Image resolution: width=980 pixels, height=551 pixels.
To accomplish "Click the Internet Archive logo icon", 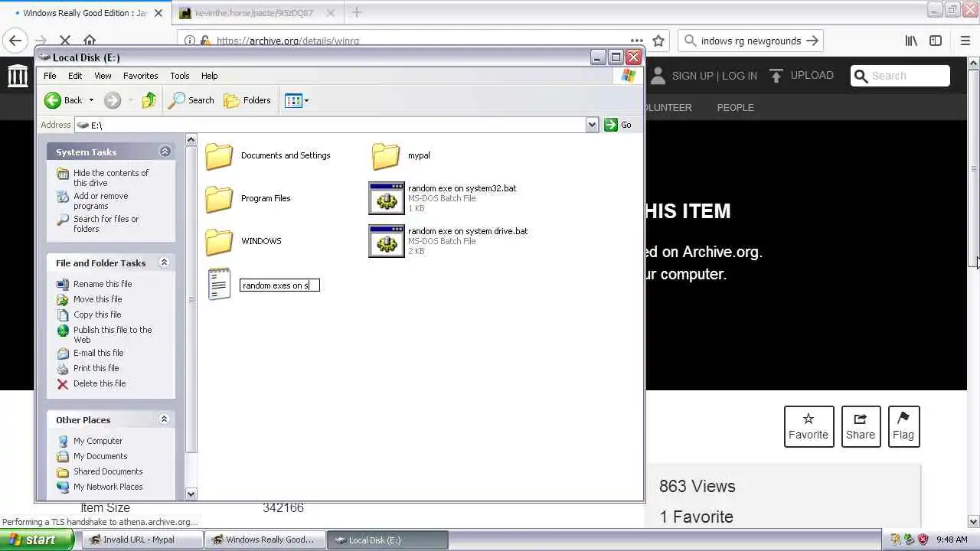I will tap(18, 76).
